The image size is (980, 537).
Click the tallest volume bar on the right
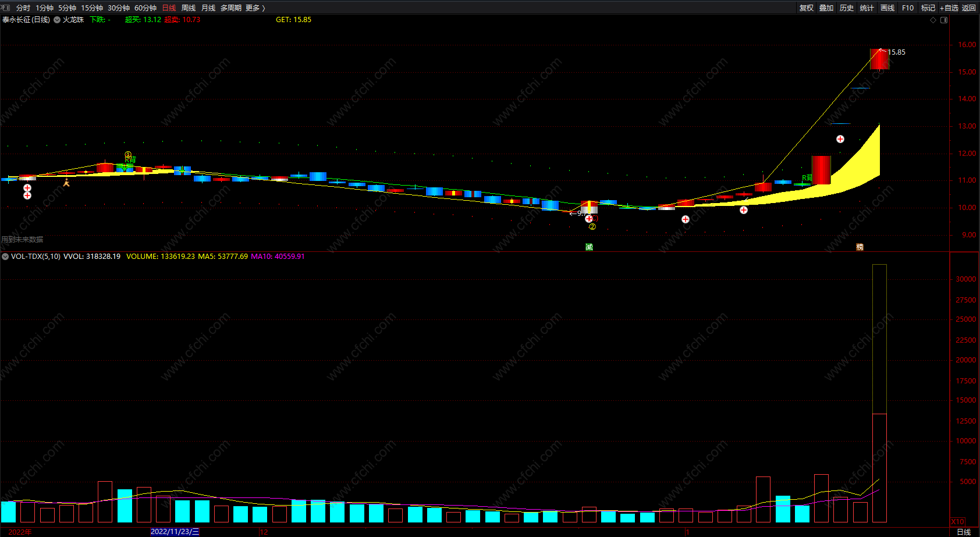coord(879,393)
